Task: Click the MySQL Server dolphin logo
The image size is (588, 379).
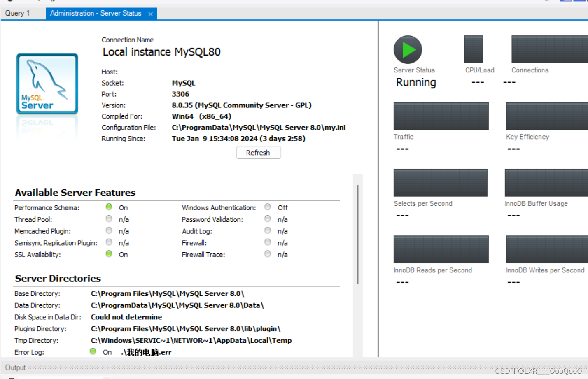Action: pyautogui.click(x=47, y=84)
